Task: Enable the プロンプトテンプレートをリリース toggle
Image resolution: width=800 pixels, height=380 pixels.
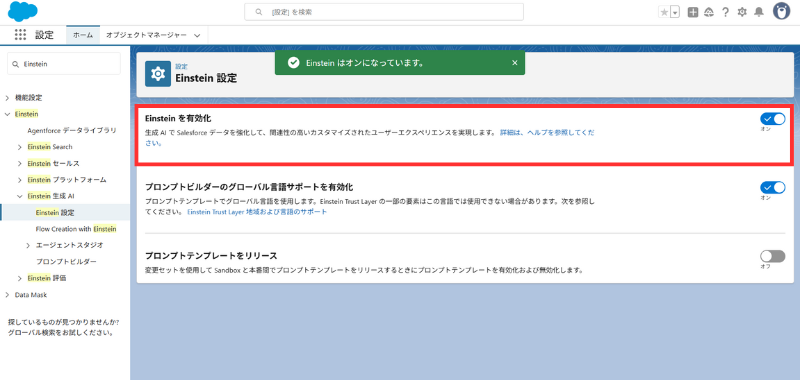Action: click(x=772, y=256)
